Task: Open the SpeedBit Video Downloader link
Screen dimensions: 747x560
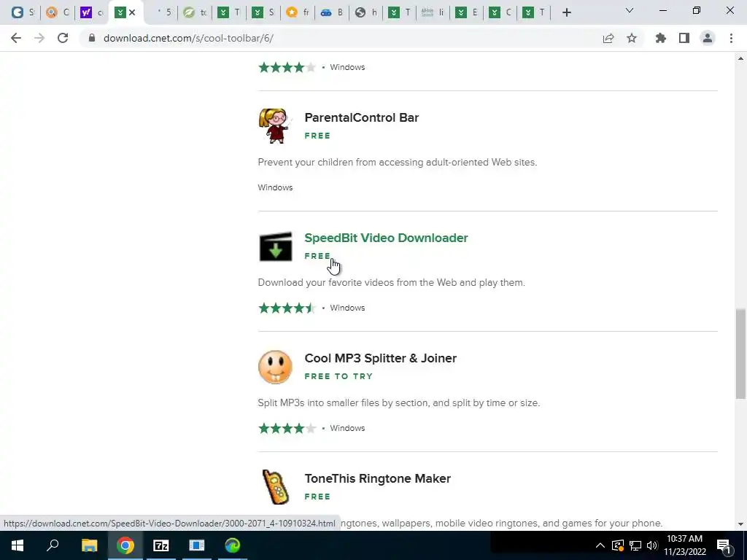Action: click(x=386, y=238)
